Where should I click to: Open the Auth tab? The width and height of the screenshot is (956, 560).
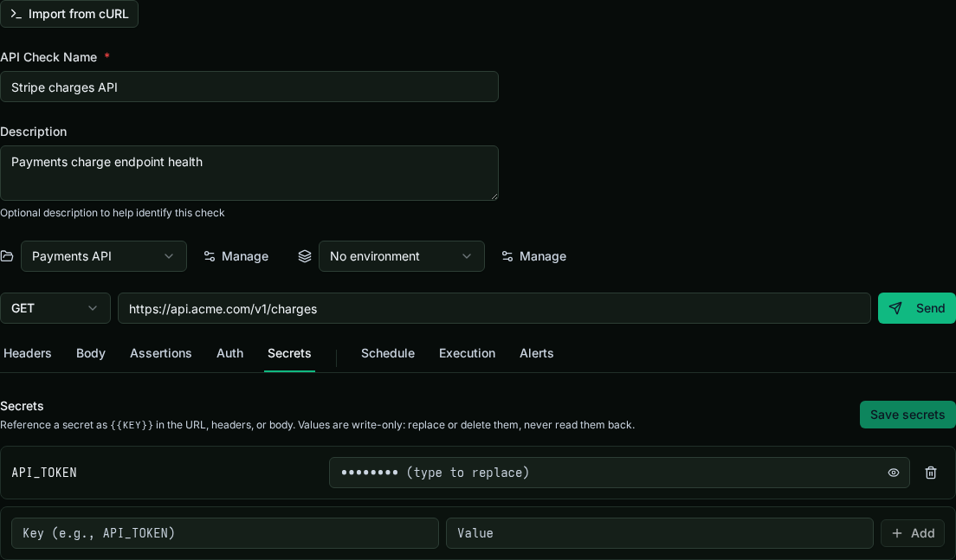click(x=229, y=353)
